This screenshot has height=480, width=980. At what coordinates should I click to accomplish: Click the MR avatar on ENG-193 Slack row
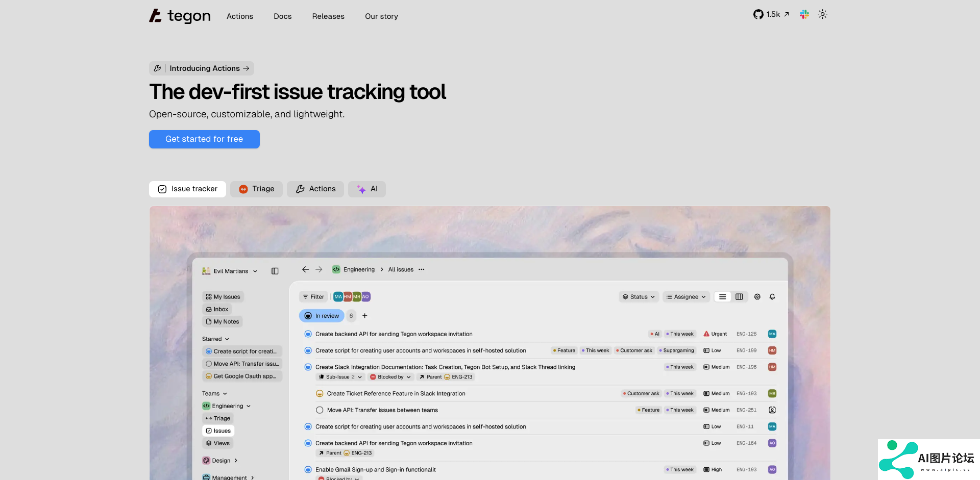click(772, 393)
